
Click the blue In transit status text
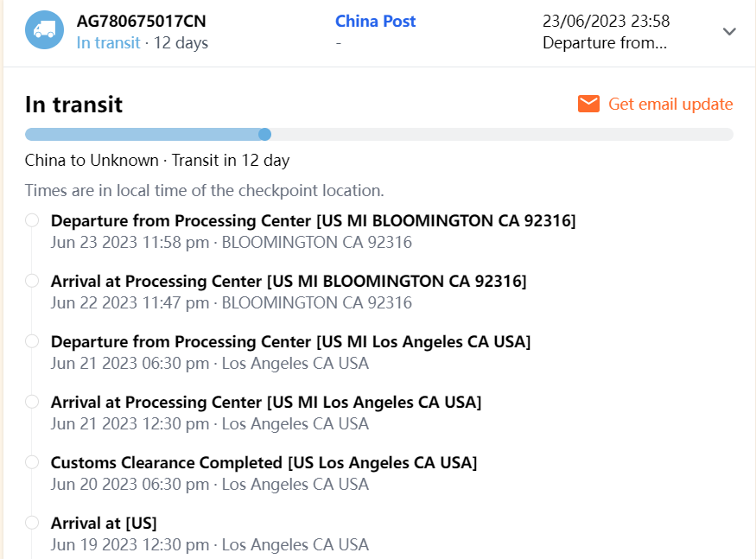pyautogui.click(x=108, y=42)
